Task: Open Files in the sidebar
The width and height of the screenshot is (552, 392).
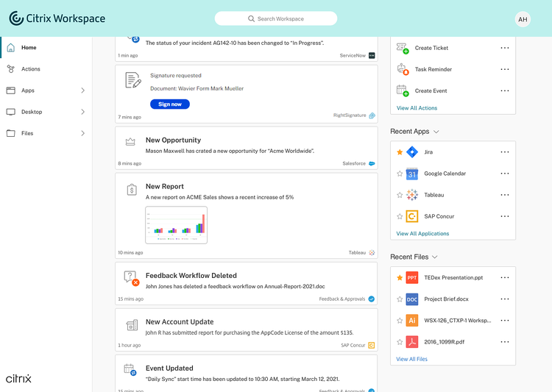Action: 46,133
